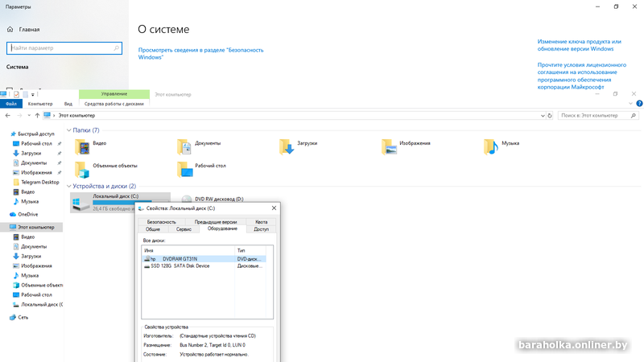Collapse the Устройства и диски group
Screen dimensions: 644x362
point(69,187)
